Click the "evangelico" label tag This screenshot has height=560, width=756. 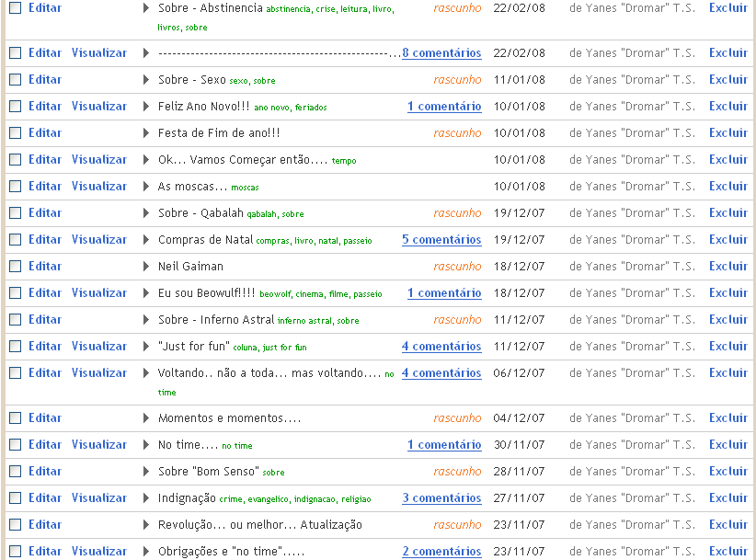click(268, 499)
